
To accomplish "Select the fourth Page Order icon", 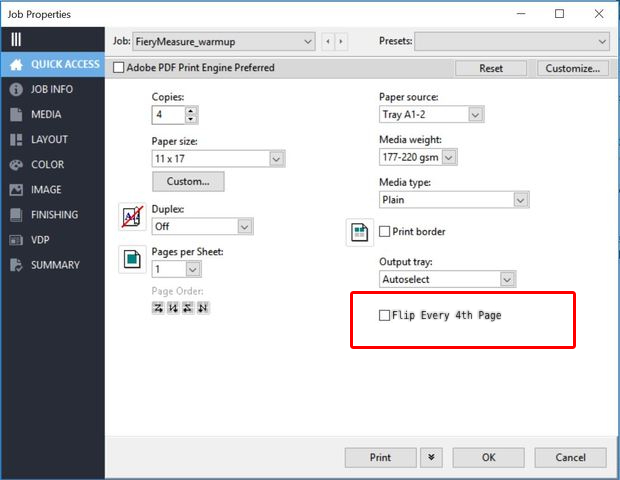I will pyautogui.click(x=203, y=308).
